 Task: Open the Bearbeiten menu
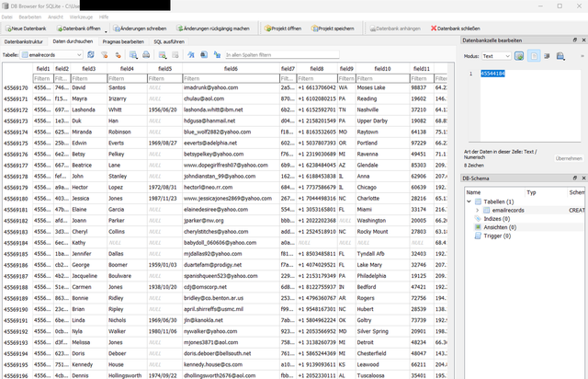[x=30, y=17]
